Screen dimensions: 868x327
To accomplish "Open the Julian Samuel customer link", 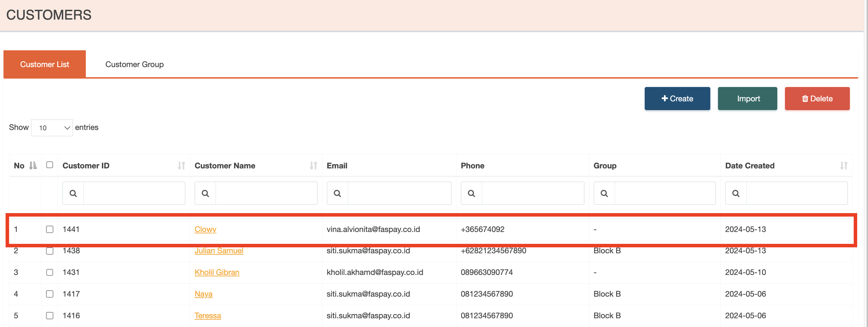I will 219,251.
